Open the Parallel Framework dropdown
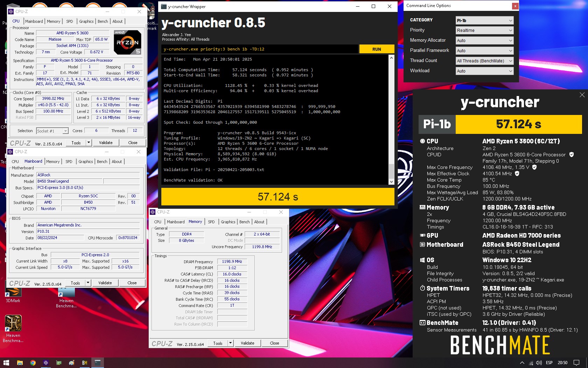 (x=484, y=51)
